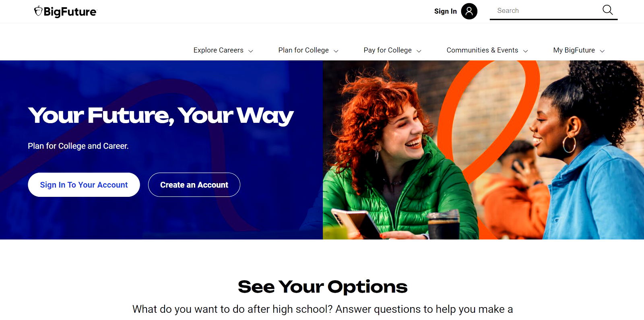Expand the Communities & Events chevron

coord(525,51)
